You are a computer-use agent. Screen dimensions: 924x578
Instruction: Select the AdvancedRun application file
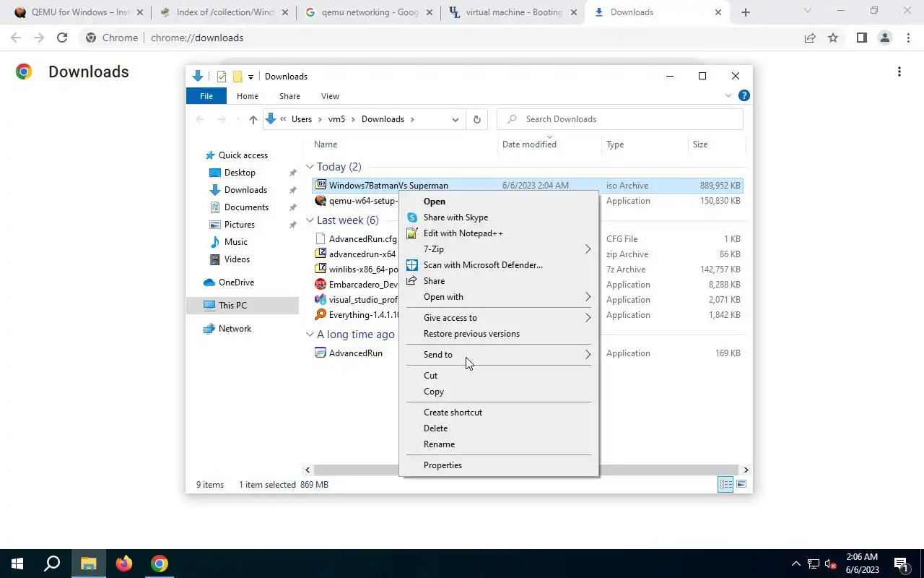coord(349,353)
